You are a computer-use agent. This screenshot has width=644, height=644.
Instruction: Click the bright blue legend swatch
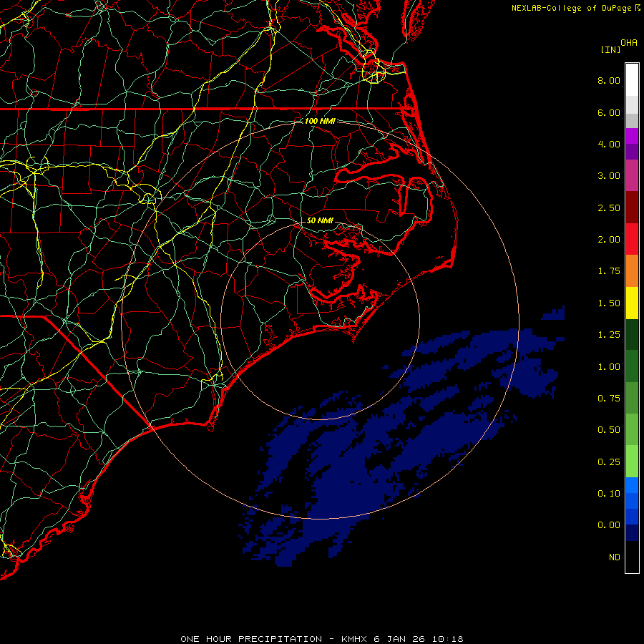pos(632,485)
